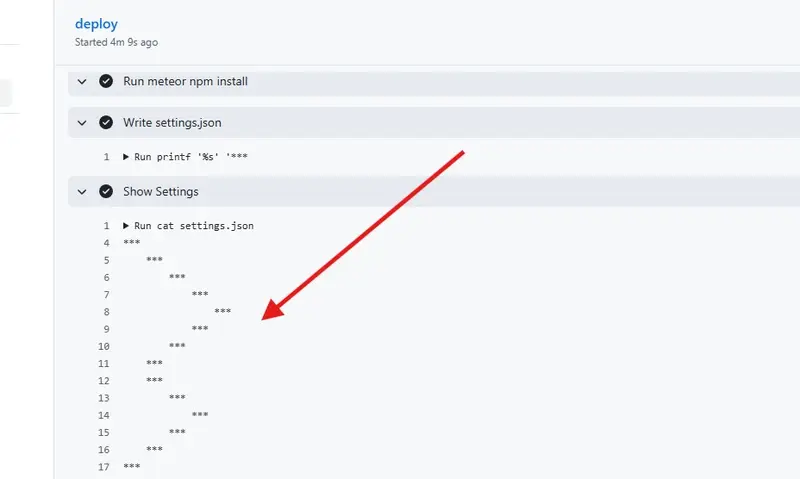Expand the Run cat settings.json disclosure triangle
The height and width of the screenshot is (479, 800).
coord(126,225)
